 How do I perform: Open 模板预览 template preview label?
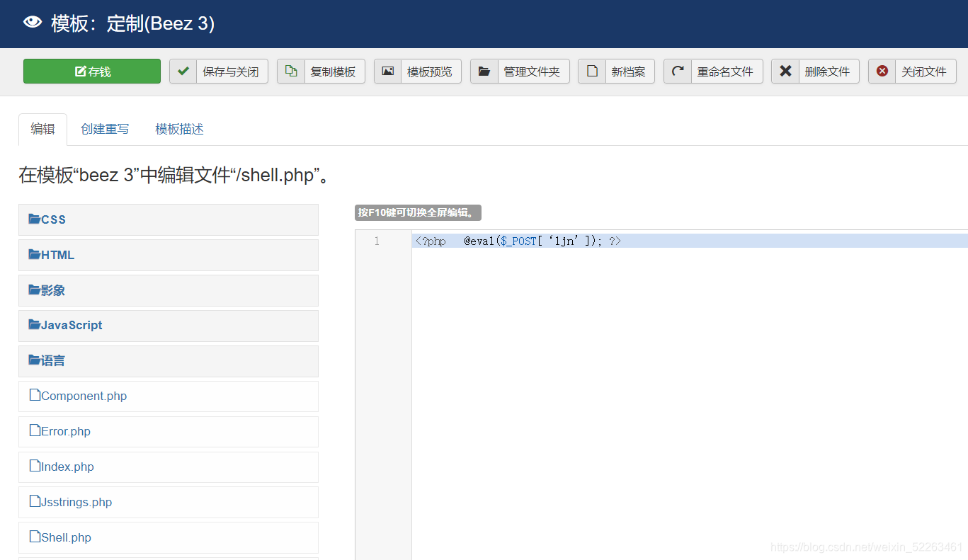[430, 72]
